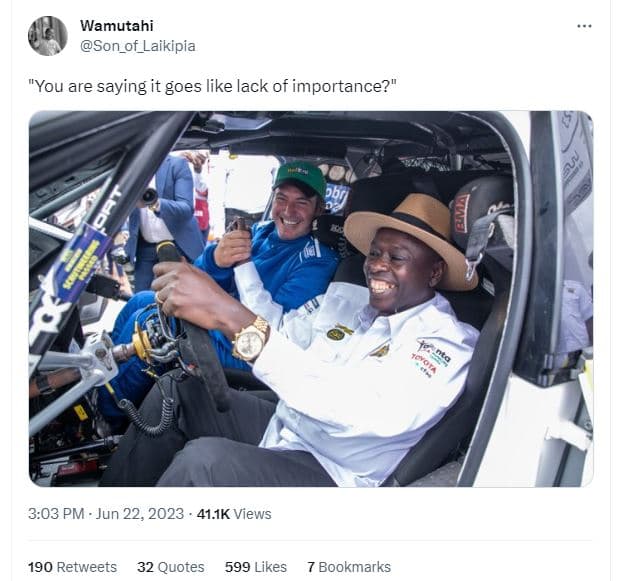Visit the @Son_of_Laikipia handle
Image resolution: width=618 pixels, height=581 pixels.
[138, 46]
